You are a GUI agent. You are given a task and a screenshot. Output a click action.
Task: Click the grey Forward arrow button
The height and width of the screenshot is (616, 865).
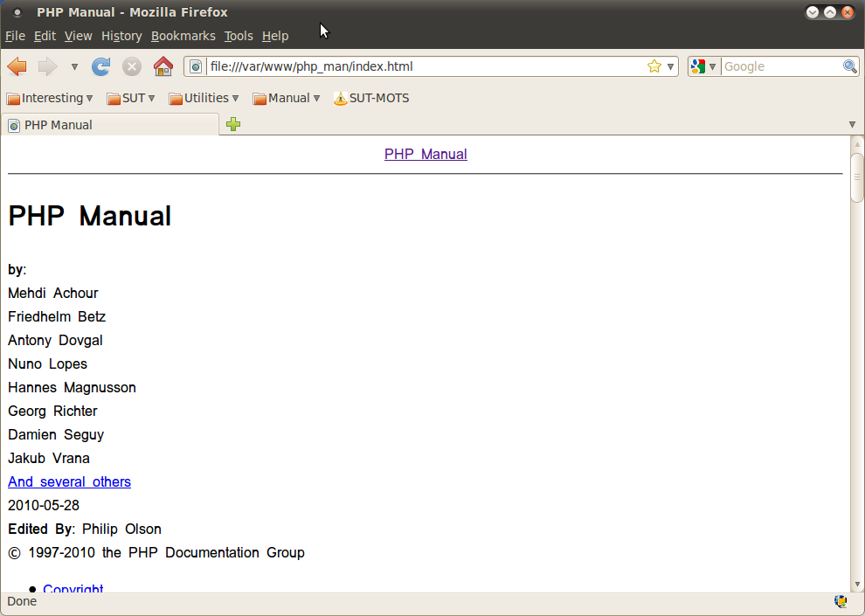(x=47, y=66)
